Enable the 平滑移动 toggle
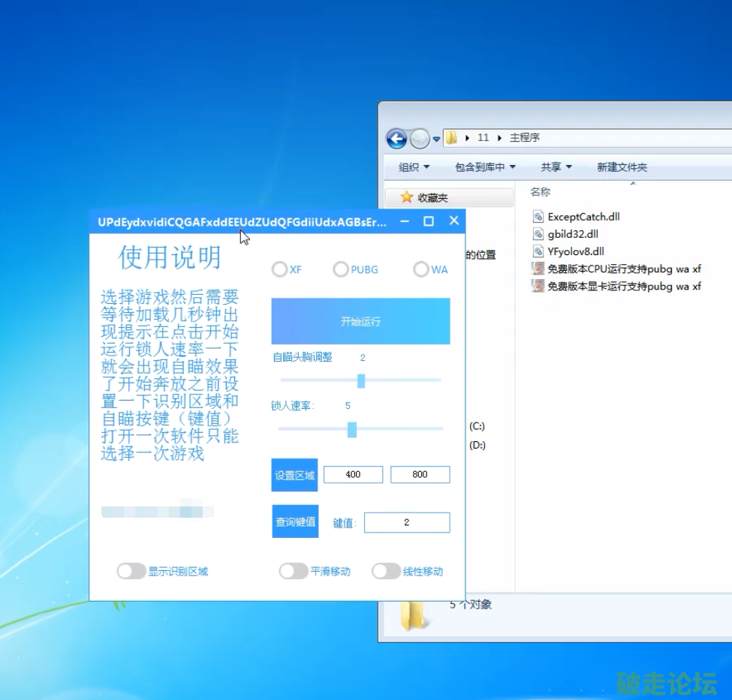Screen dimensions: 732x700 click(294, 572)
